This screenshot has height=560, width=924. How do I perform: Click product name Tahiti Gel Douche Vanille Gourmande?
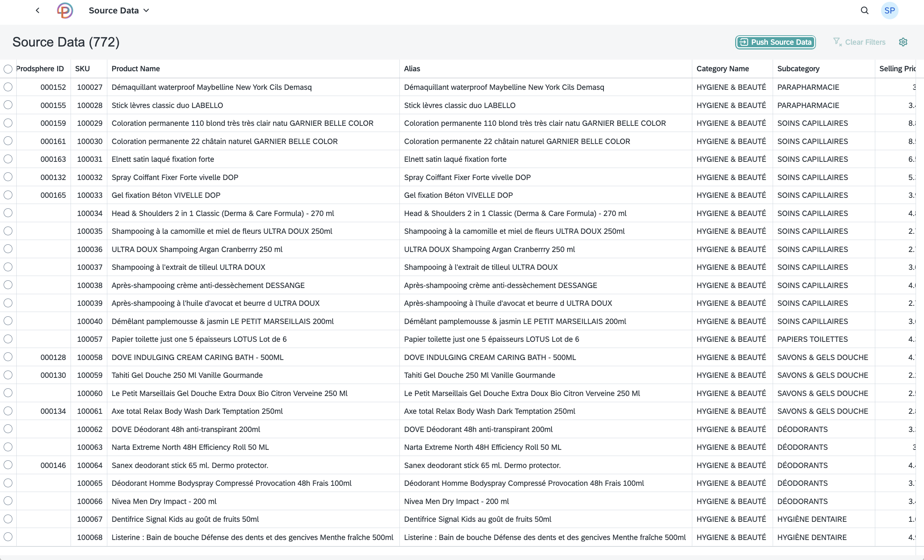187,375
